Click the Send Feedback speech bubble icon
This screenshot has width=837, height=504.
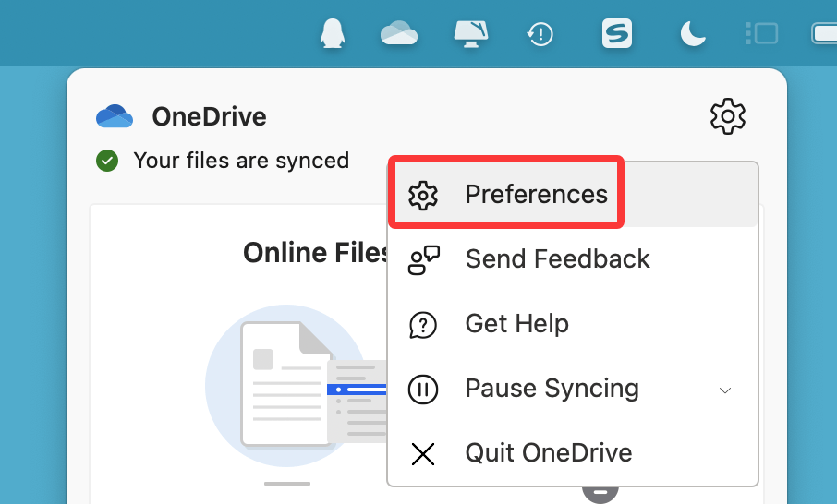(x=424, y=260)
